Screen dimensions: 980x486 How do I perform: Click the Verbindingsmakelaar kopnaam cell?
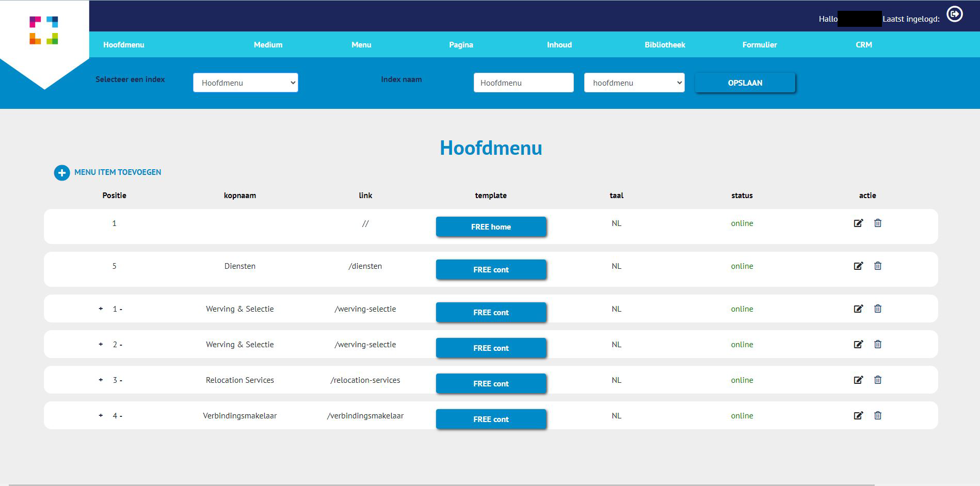point(240,416)
